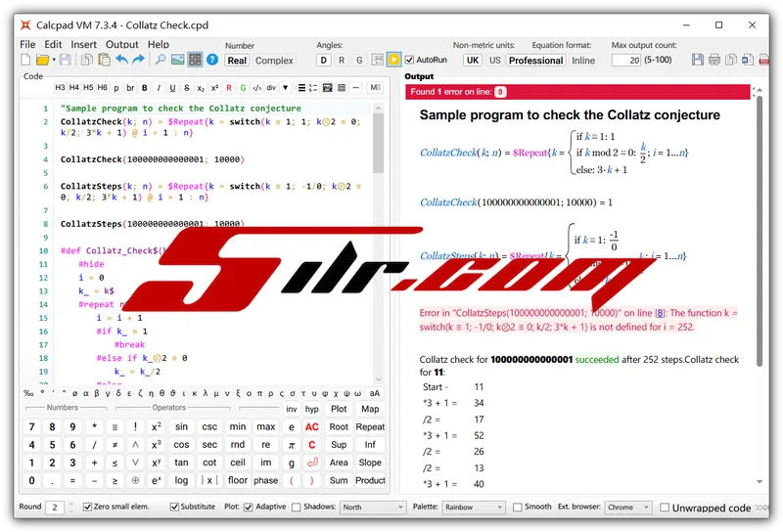
Task: Toggle bold formatting in code toolbar
Action: tap(145, 88)
